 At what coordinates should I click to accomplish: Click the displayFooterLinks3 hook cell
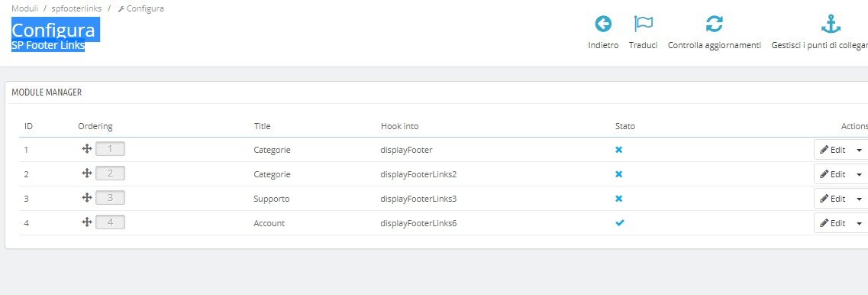[x=418, y=199]
